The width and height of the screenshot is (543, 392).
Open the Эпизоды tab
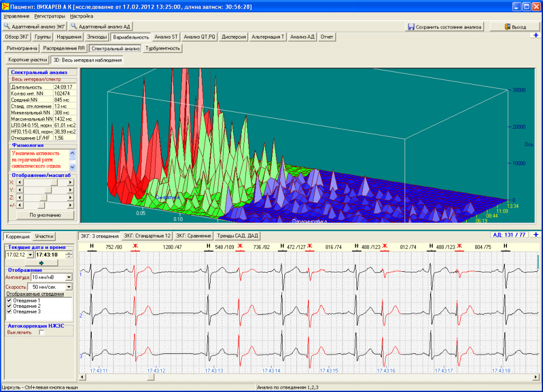coord(97,37)
